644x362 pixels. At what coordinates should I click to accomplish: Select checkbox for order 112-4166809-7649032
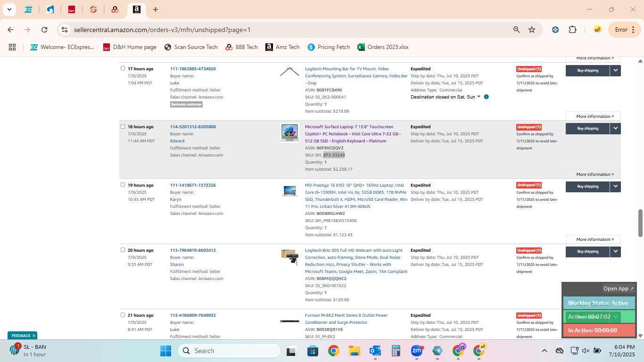coord(123,315)
